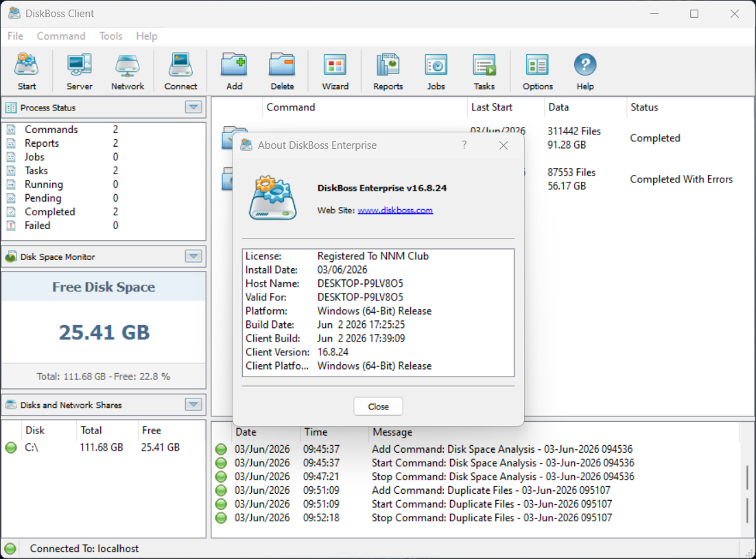Open the www.diskboss.com link

[395, 210]
